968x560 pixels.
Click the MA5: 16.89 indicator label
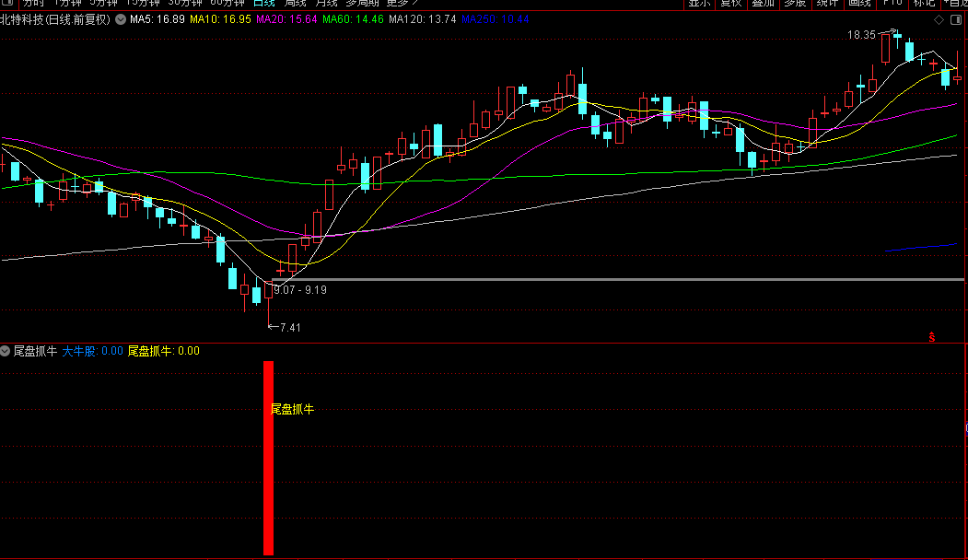point(157,19)
